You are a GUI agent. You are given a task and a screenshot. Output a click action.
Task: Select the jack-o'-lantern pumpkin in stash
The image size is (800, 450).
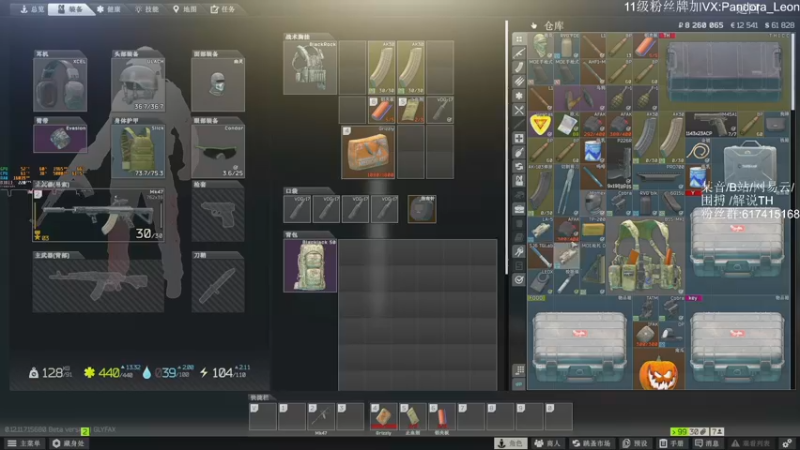tap(659, 370)
